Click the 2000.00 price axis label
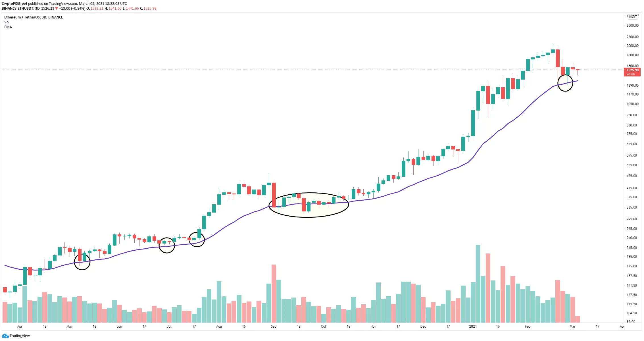 (632, 46)
